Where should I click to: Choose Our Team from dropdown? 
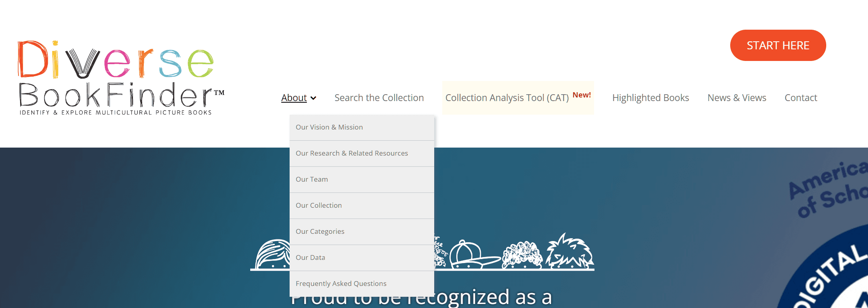(362, 180)
